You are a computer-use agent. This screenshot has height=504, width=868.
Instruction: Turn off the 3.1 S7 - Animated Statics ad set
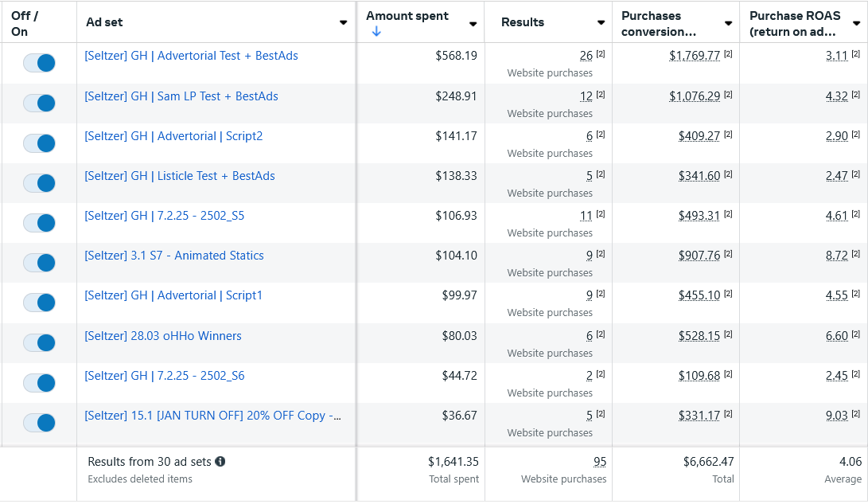pos(39,263)
